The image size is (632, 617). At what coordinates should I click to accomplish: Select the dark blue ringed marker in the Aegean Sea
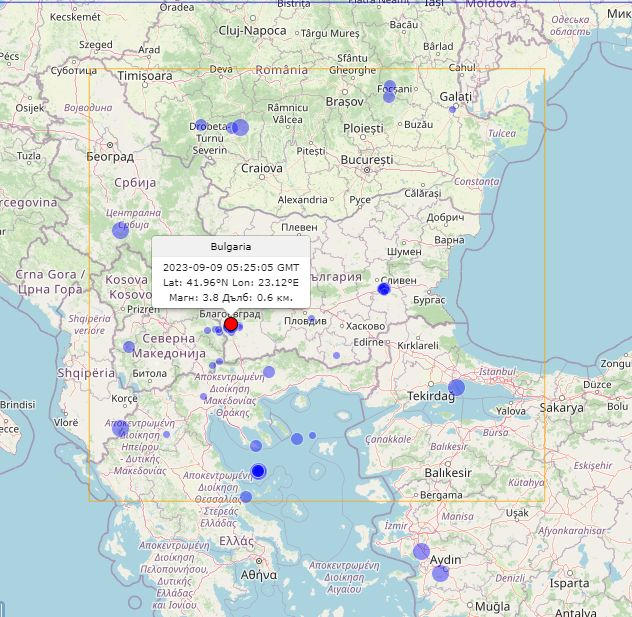point(258,471)
